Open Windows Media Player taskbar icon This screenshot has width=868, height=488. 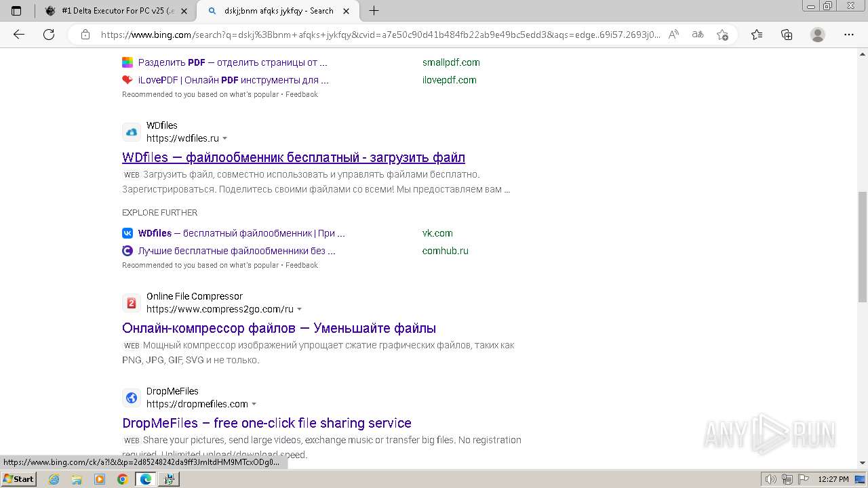100,479
